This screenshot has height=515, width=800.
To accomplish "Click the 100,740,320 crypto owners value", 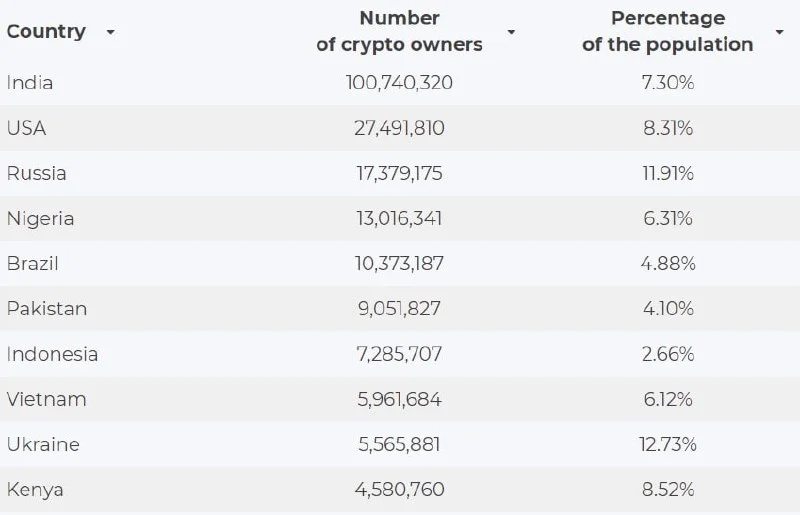I will pyautogui.click(x=399, y=83).
